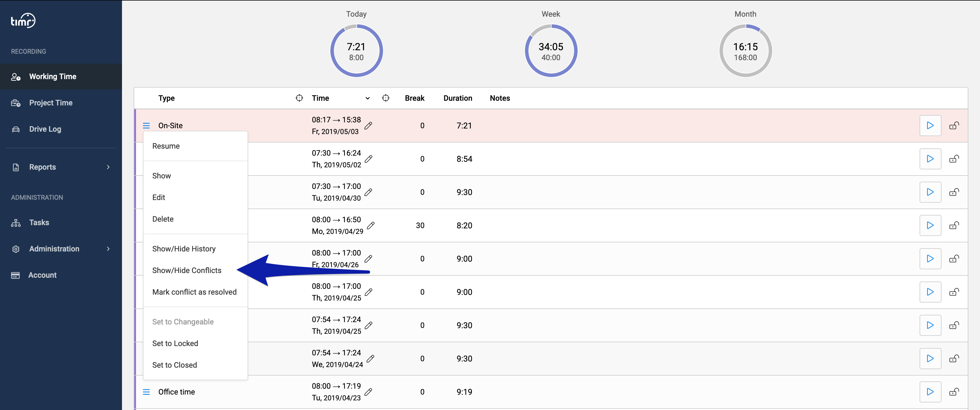Choose Mark conflict as resolved
The image size is (980, 410).
[x=196, y=292]
